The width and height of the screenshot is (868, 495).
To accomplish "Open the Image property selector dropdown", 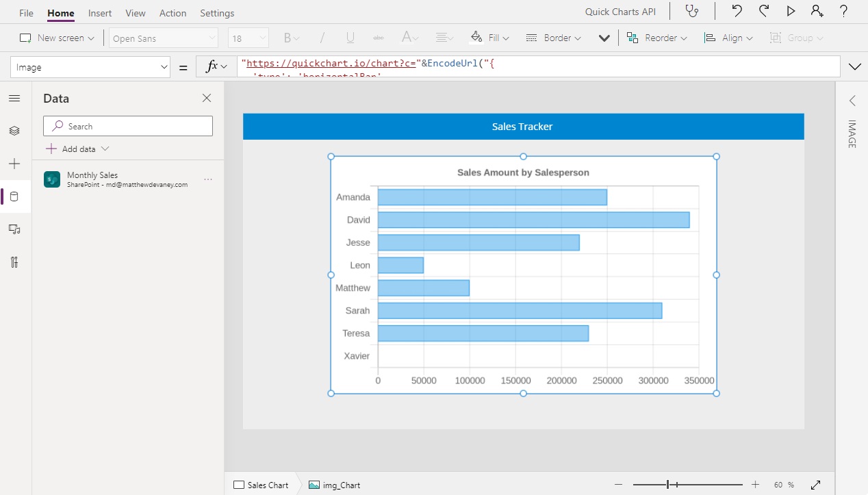I will [90, 67].
